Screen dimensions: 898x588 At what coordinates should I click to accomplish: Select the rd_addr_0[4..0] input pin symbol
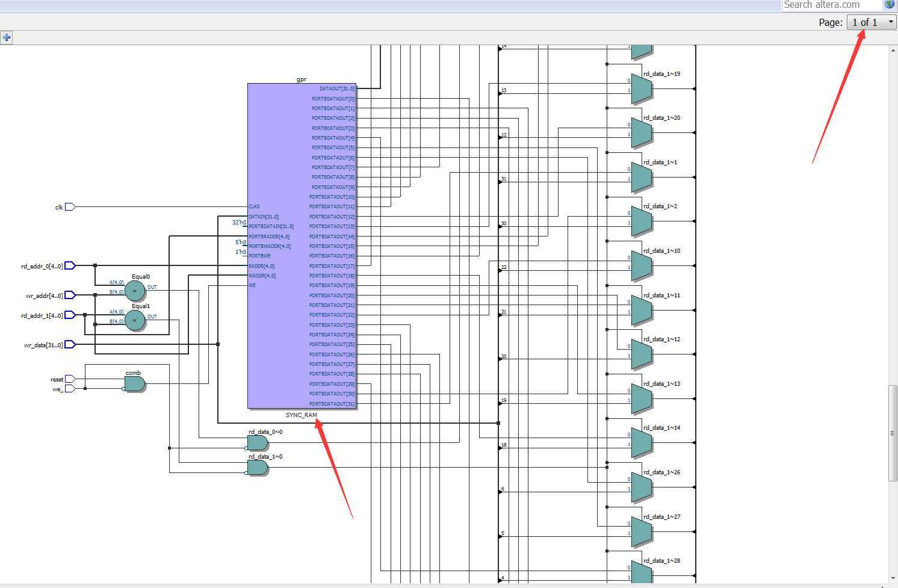[x=70, y=265]
